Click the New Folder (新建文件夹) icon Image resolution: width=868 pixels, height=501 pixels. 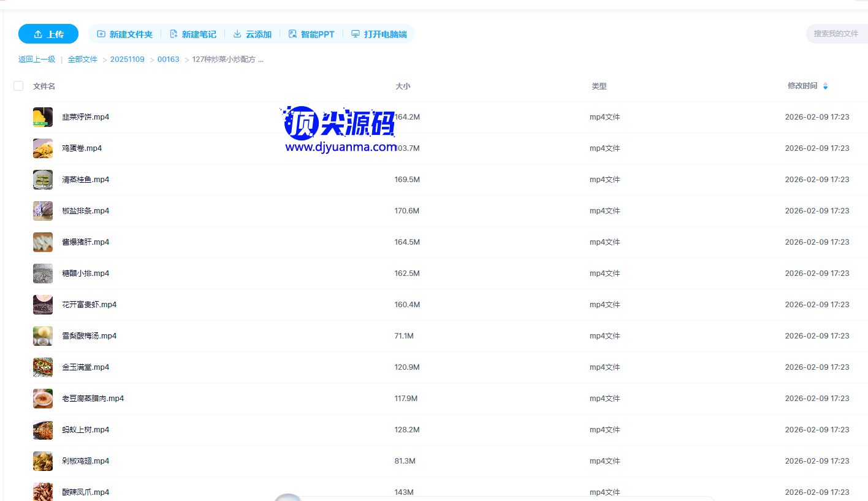[102, 34]
